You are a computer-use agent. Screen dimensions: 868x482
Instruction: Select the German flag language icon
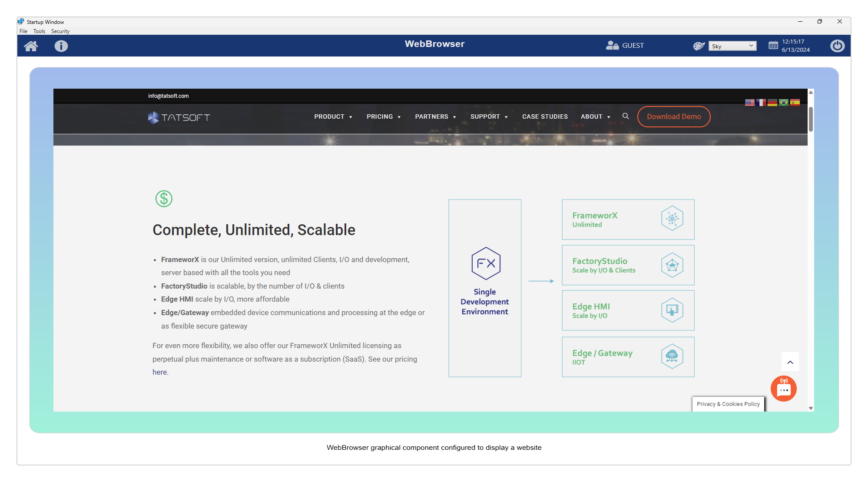tap(772, 103)
